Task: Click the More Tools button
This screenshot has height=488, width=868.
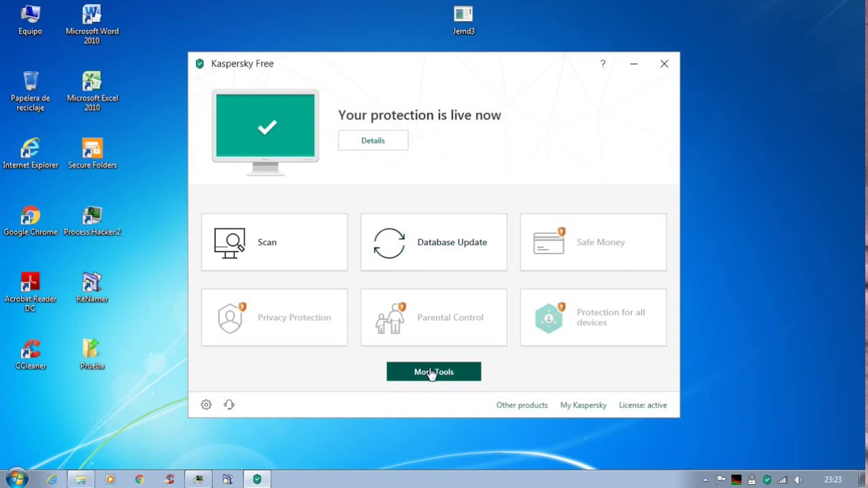Action: tap(434, 371)
